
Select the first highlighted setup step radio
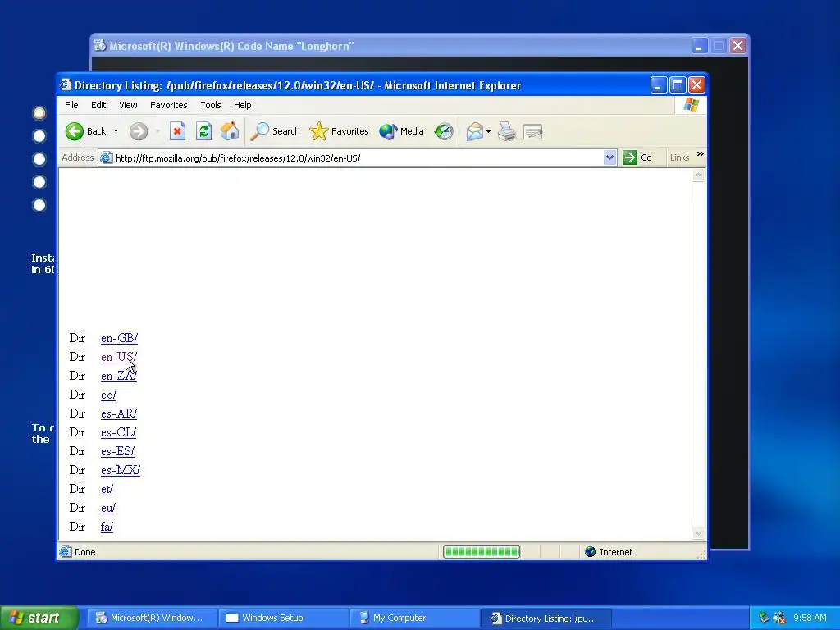[39, 113]
